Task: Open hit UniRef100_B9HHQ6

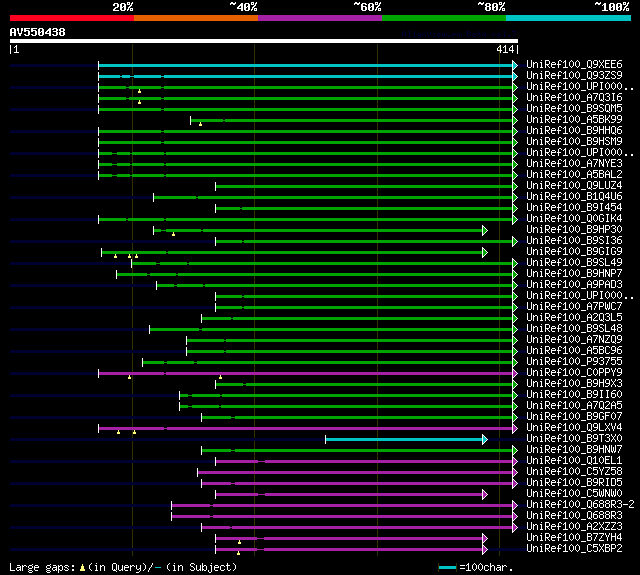Action: [x=574, y=131]
